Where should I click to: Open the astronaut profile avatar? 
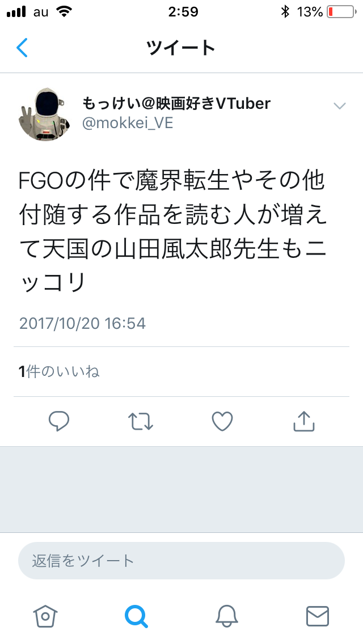pos(44,114)
